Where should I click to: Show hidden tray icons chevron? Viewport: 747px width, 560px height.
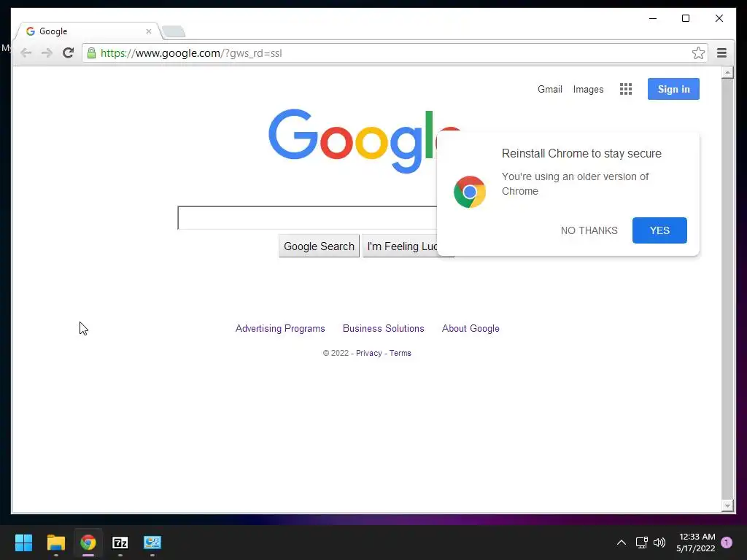coord(622,542)
